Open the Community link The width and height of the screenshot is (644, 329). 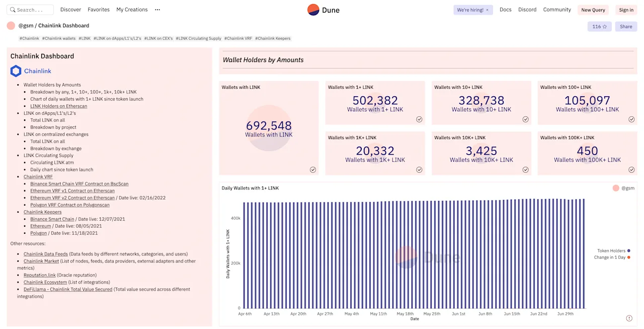coord(557,10)
